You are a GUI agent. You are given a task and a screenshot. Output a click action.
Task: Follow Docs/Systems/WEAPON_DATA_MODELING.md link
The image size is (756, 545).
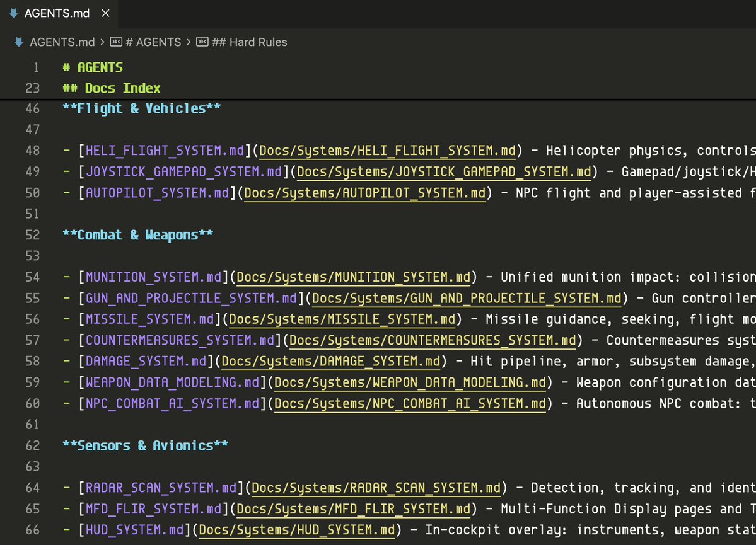410,382
